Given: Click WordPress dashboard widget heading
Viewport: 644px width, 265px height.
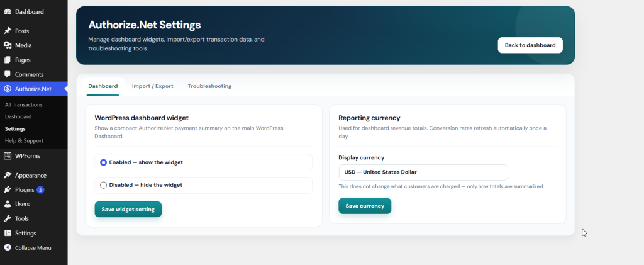Looking at the screenshot, I should pos(142,118).
